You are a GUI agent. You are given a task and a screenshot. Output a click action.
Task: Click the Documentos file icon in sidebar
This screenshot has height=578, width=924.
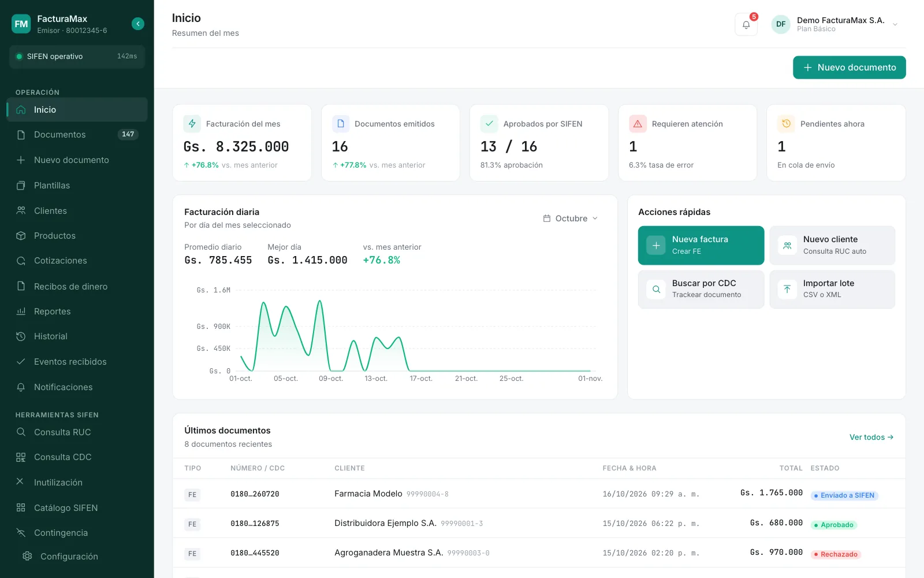(21, 135)
